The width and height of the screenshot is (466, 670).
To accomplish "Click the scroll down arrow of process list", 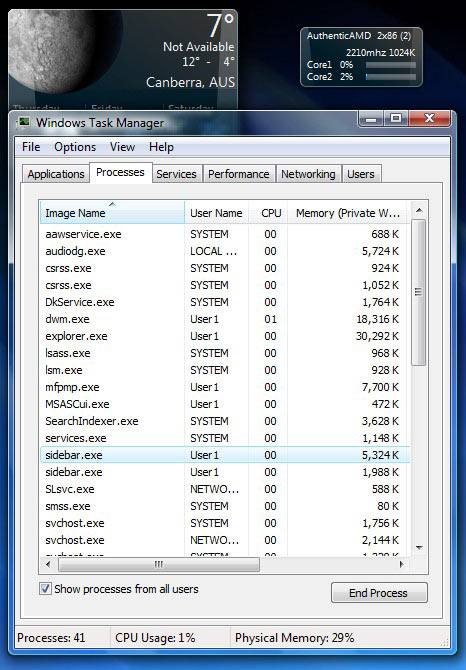I will [x=419, y=548].
